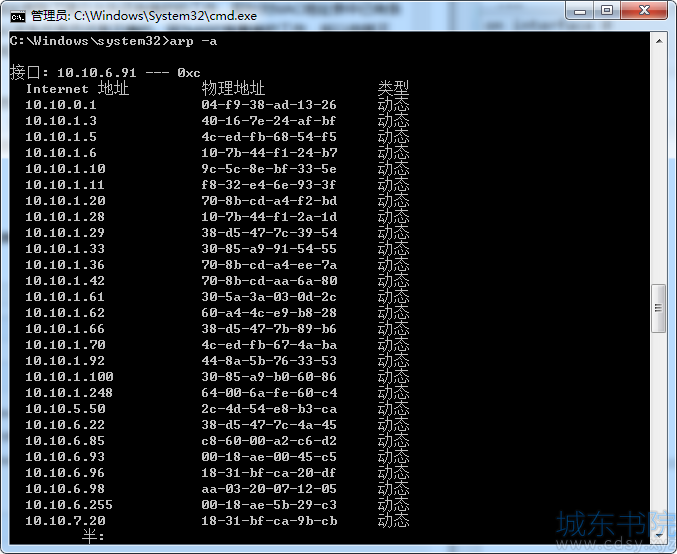Image resolution: width=677 pixels, height=554 pixels.
Task: Click the command text arp -a
Action: [x=193, y=41]
